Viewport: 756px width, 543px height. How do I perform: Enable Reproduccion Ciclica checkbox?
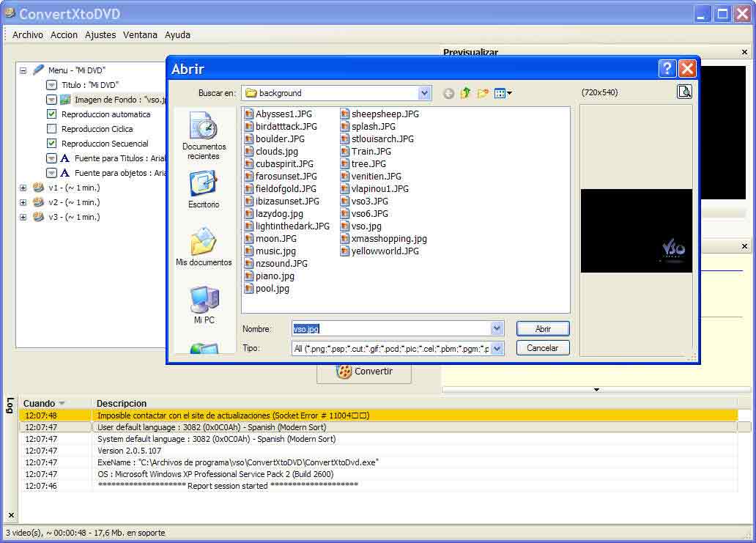[x=51, y=129]
